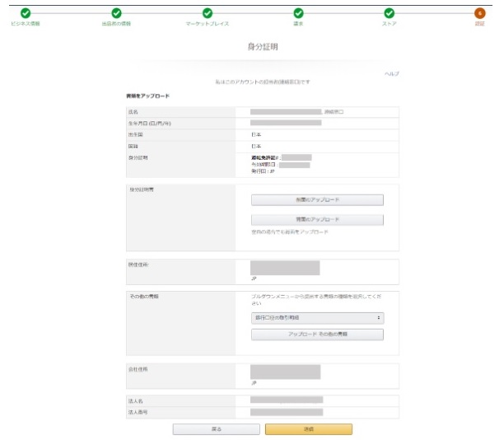Go to the ストア step checkmark

coord(389,12)
